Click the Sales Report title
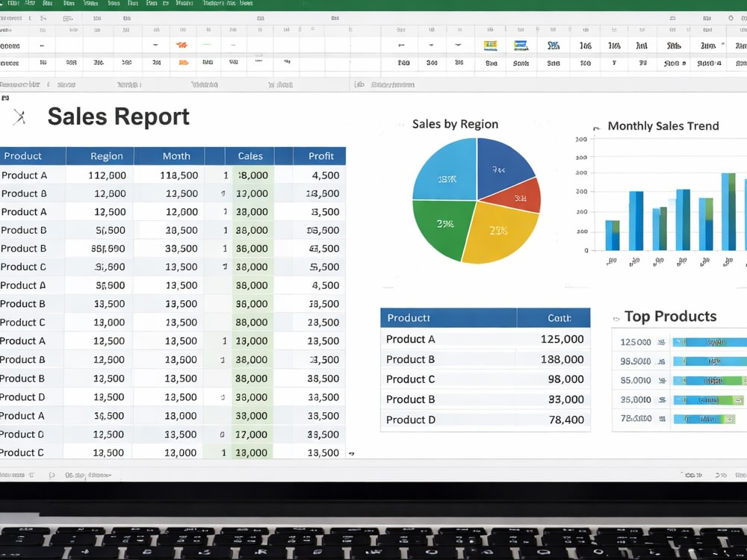Viewport: 747px width, 560px height. click(119, 116)
